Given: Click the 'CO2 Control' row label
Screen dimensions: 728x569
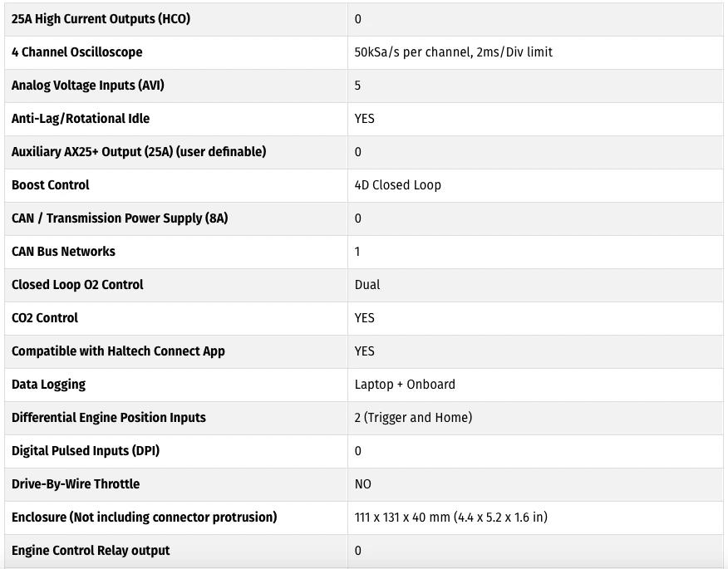Looking at the screenshot, I should [45, 318].
